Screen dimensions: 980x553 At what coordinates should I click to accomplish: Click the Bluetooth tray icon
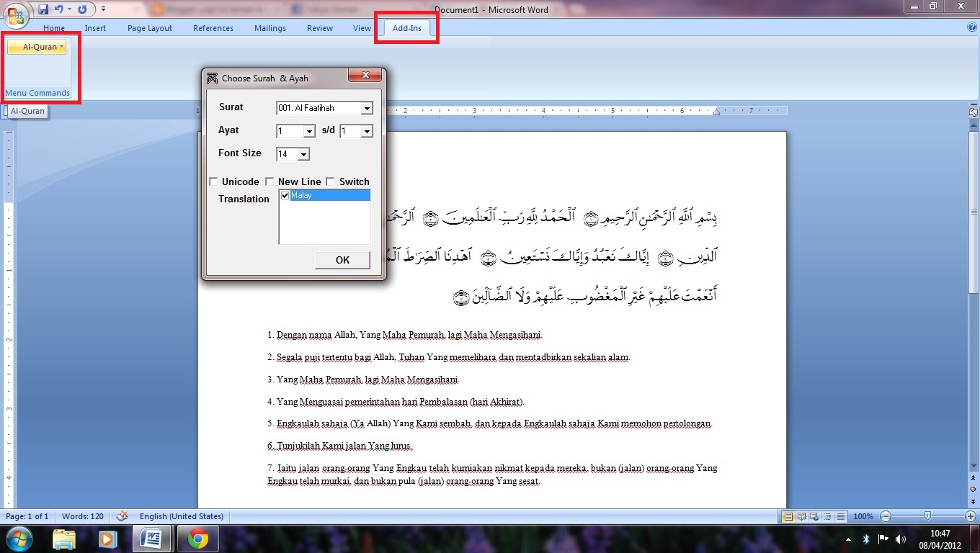coord(866,539)
